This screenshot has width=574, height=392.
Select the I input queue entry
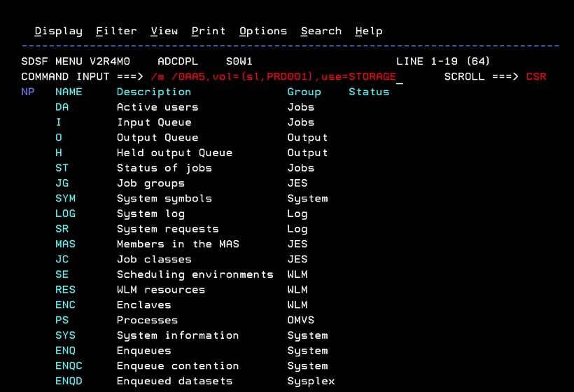(59, 122)
